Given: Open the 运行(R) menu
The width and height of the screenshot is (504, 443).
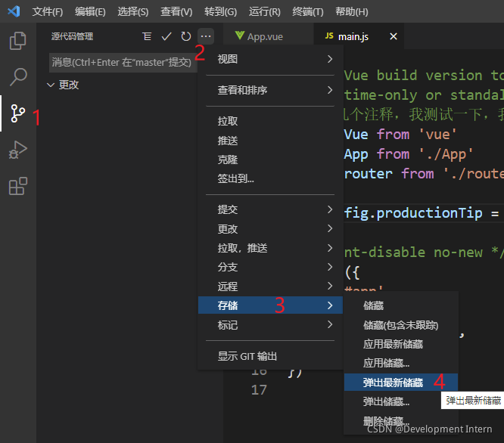Looking at the screenshot, I should pos(265,12).
